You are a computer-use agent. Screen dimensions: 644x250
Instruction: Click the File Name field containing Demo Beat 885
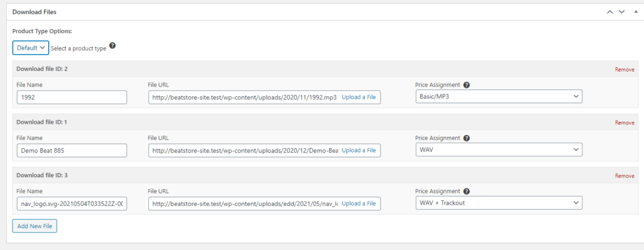[72, 150]
